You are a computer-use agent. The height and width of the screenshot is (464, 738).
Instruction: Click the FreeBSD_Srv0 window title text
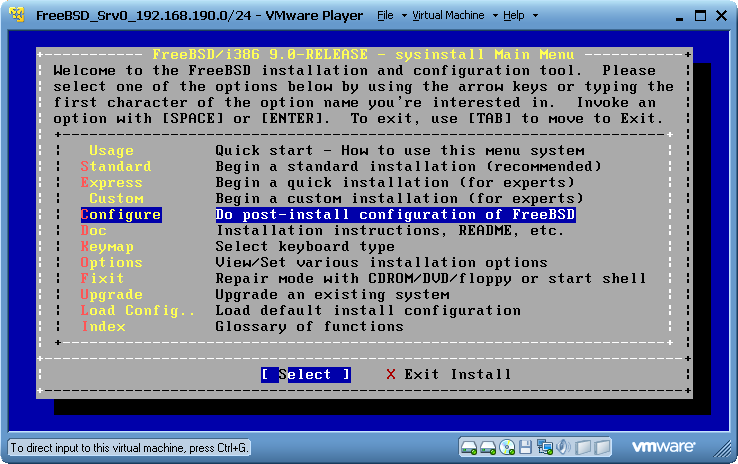point(200,16)
